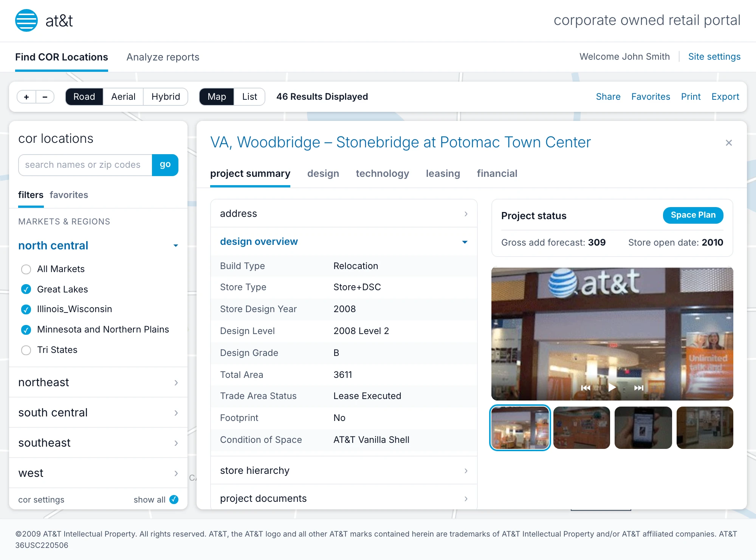Toggle the show all checkmark
Screen dimensions: 756x560
pos(174,500)
